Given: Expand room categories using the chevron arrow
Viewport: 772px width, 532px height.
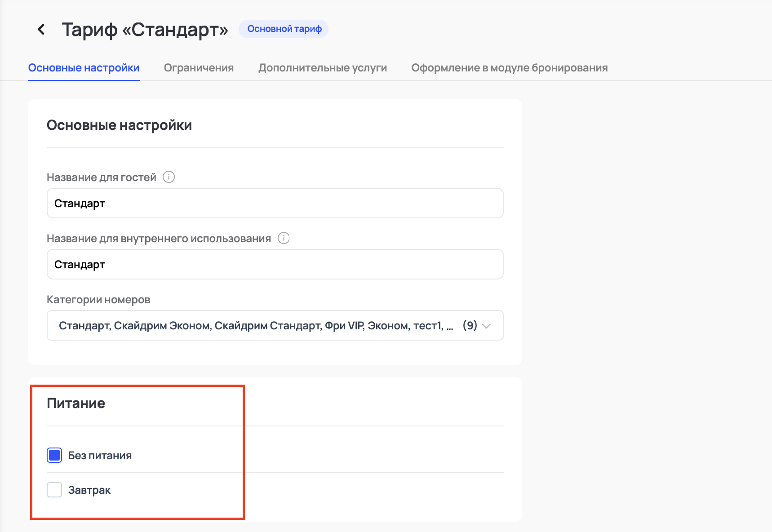Looking at the screenshot, I should tap(486, 326).
